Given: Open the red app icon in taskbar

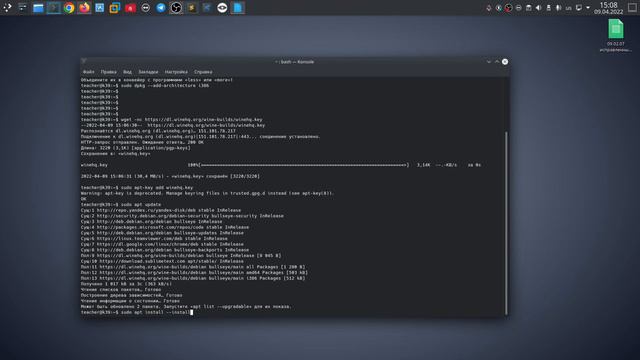Looking at the screenshot, I should point(130,8).
